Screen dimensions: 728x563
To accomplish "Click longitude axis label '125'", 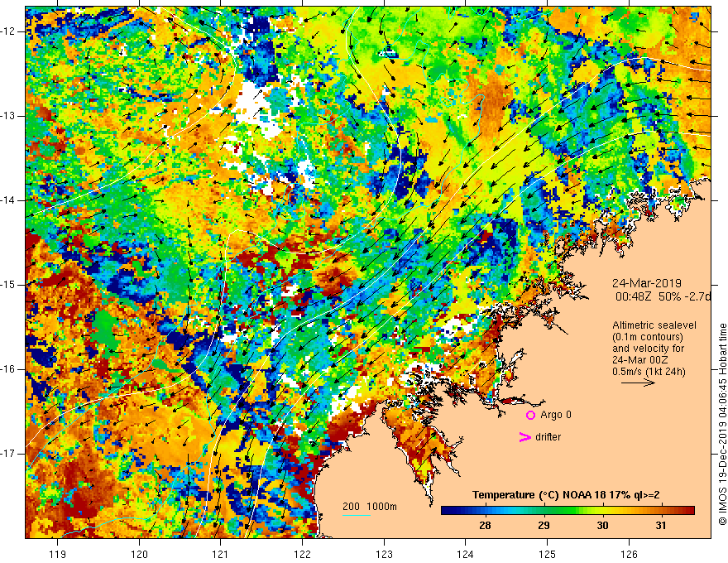I will (x=548, y=554).
